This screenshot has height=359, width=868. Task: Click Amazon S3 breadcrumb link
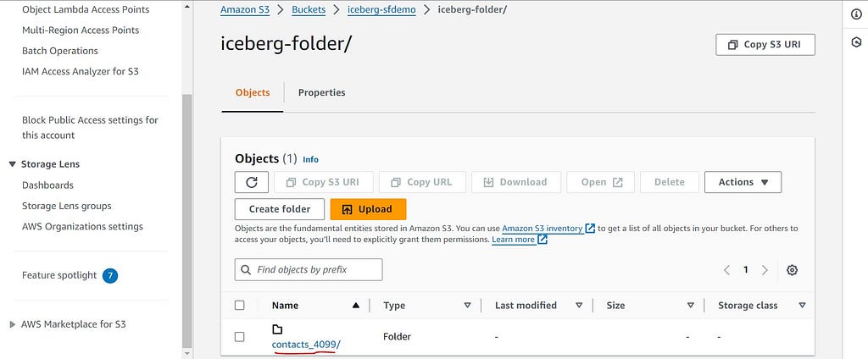245,10
